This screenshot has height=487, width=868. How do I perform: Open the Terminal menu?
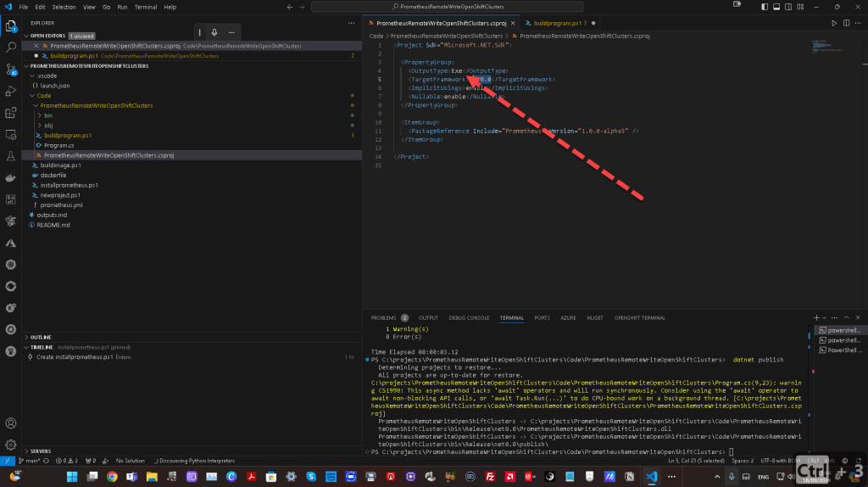coord(146,7)
